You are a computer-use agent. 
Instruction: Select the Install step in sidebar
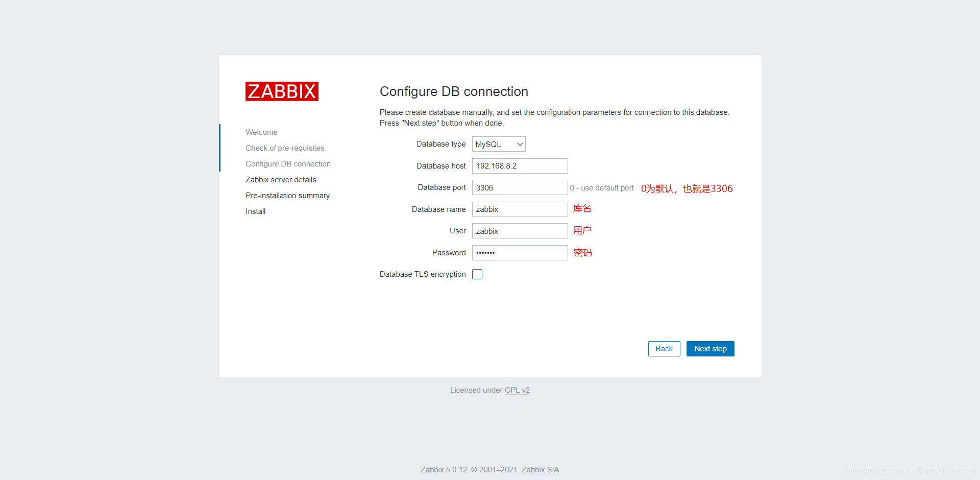[x=255, y=211]
